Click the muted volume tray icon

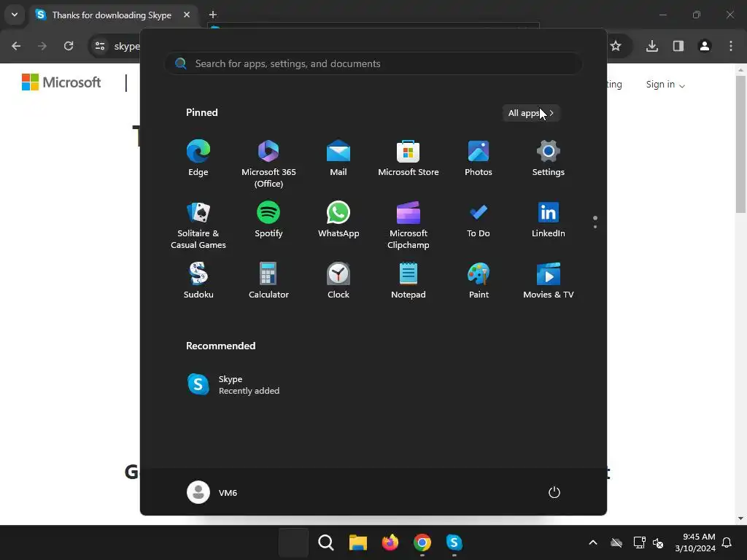[658, 542]
